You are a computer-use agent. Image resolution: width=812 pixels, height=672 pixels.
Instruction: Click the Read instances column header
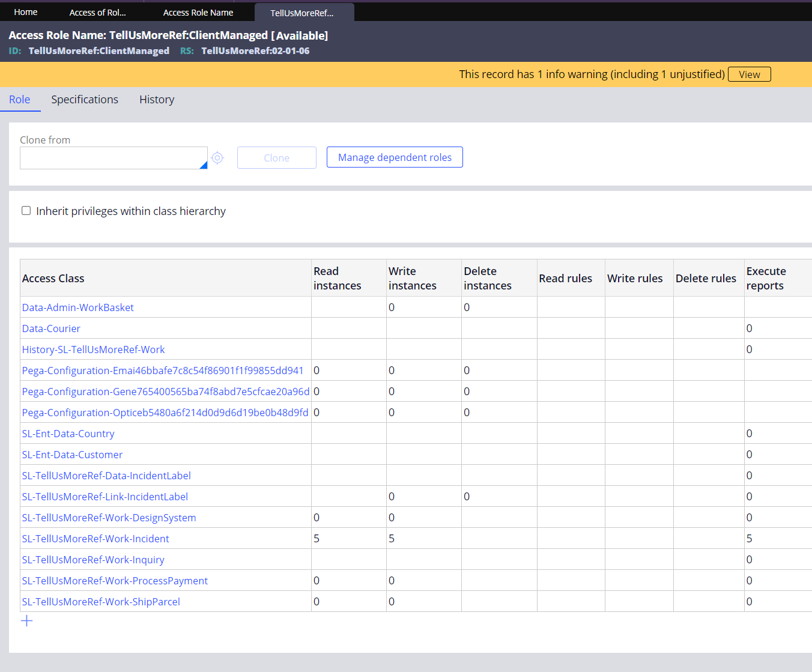[x=349, y=278]
